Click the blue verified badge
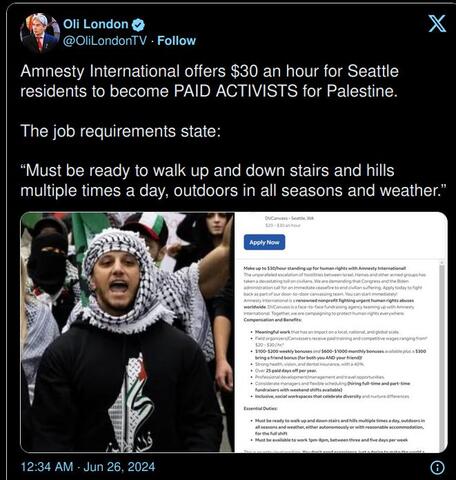The height and width of the screenshot is (480, 456). [138, 25]
